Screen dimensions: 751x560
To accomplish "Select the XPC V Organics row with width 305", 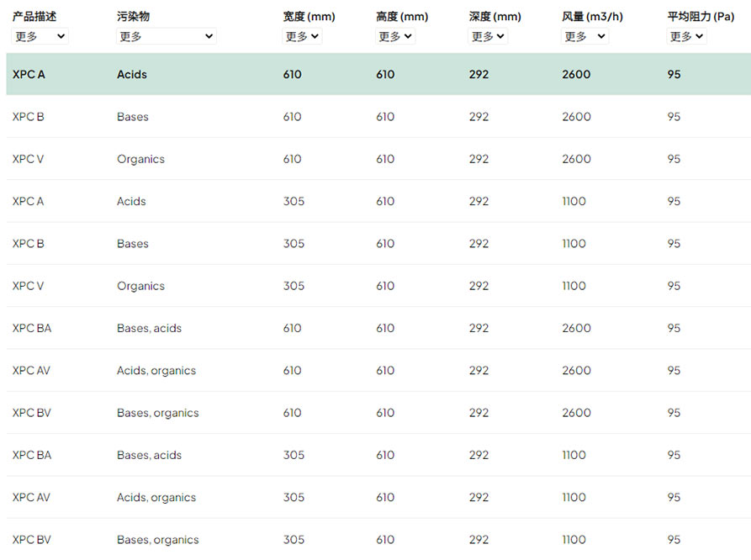I will (378, 286).
